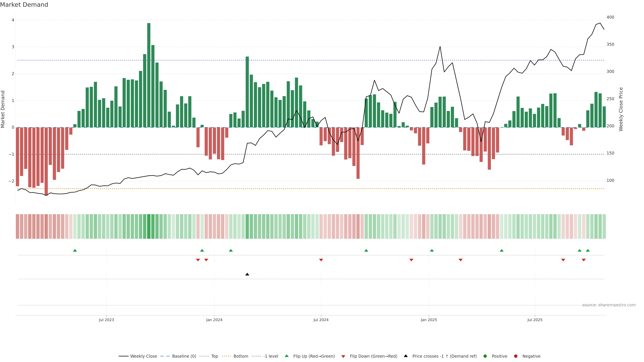644x362 pixels.
Task: Click the Market Demand chart title
Action: (24, 5)
